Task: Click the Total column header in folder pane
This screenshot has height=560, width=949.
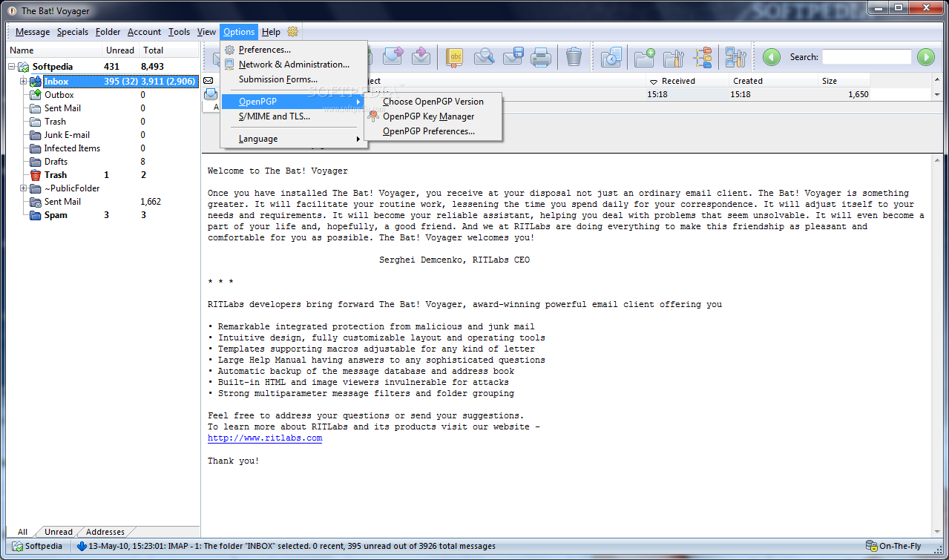Action: pos(169,50)
